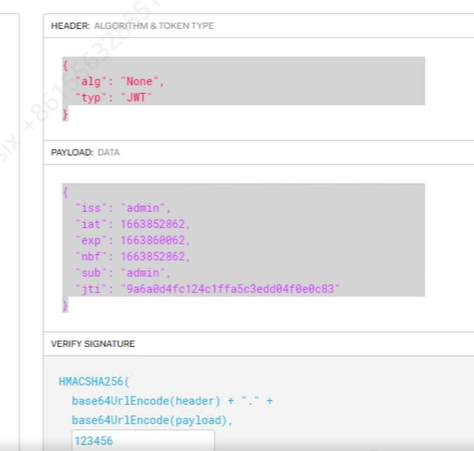Image resolution: width=474 pixels, height=451 pixels.
Task: Click the base64UrlEncode(payload), line
Action: [152, 420]
